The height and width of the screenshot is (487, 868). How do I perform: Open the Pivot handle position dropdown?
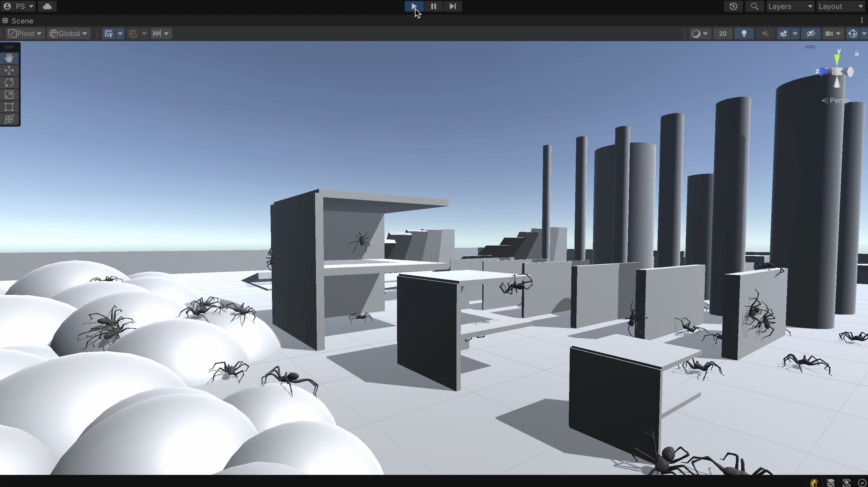click(25, 33)
